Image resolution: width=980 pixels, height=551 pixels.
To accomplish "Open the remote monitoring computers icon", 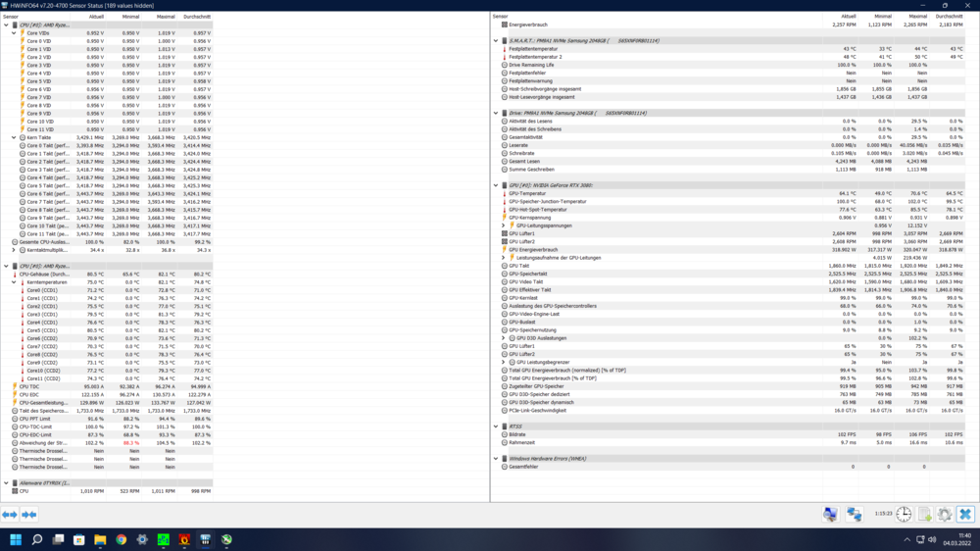I will click(x=830, y=514).
